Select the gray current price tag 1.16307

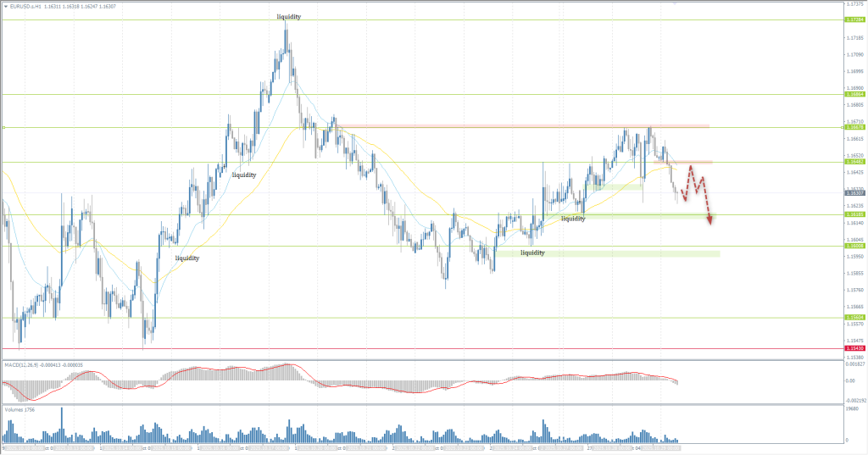tap(854, 193)
